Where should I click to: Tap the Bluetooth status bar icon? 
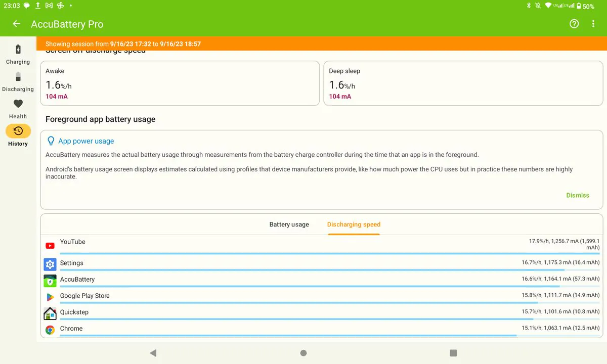click(x=529, y=6)
